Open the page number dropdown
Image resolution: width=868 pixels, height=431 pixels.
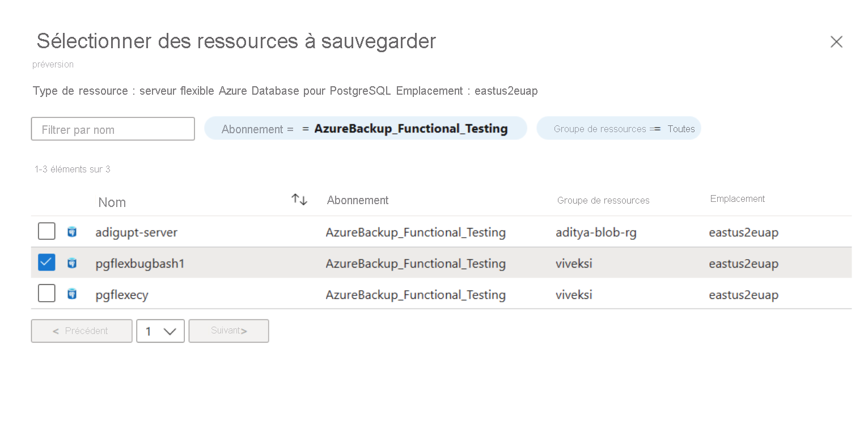tap(160, 331)
